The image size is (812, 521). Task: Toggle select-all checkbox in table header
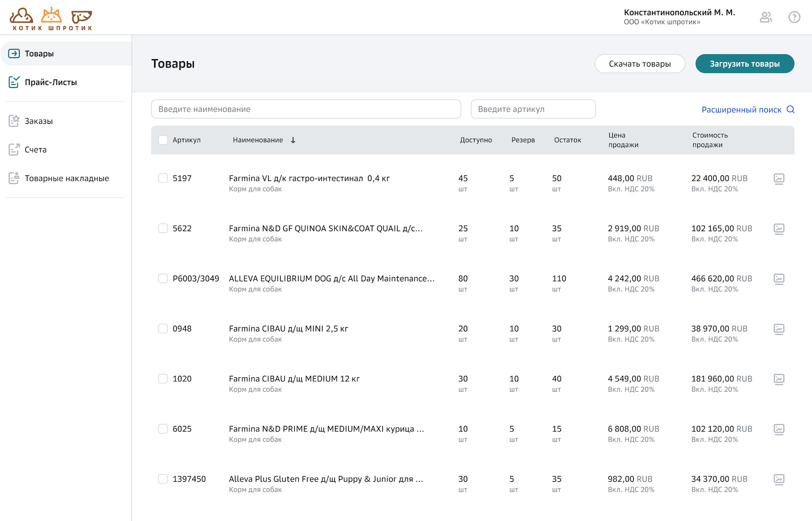[163, 140]
